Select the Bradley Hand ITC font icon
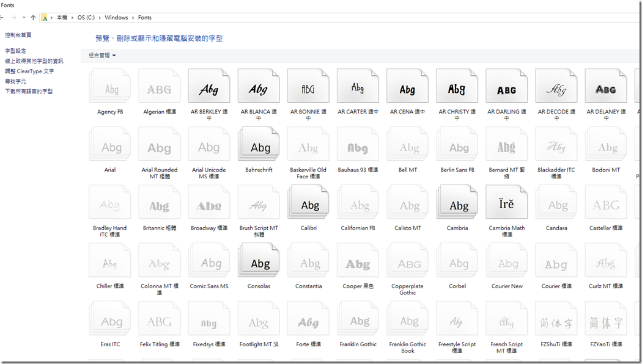This screenshot has height=364, width=642. coord(110,202)
